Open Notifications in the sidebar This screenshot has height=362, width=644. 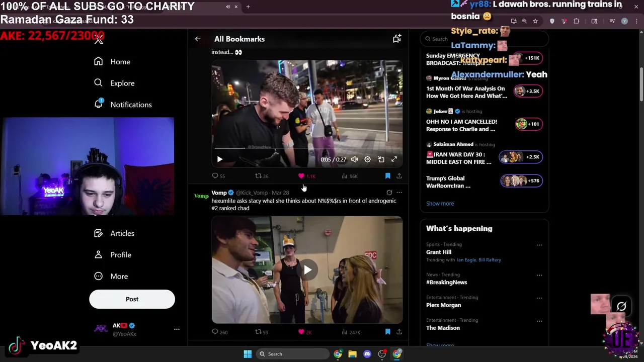click(123, 105)
